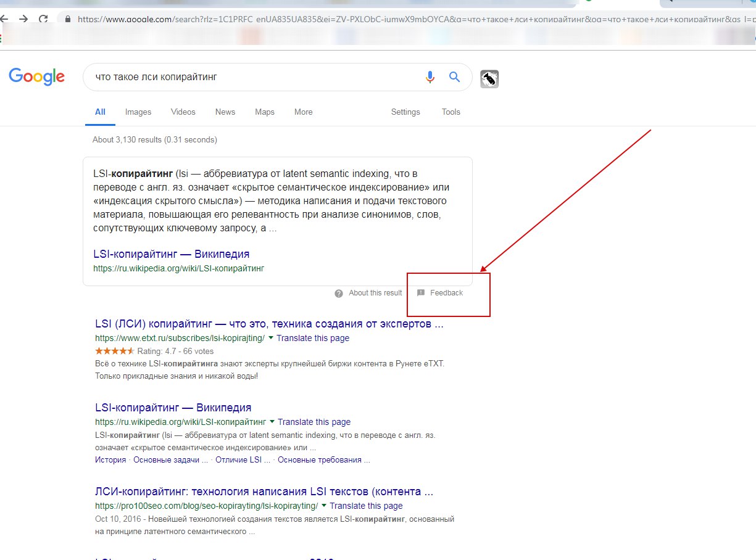Image resolution: width=756 pixels, height=560 pixels.
Task: Switch to News tab
Action: 225,112
